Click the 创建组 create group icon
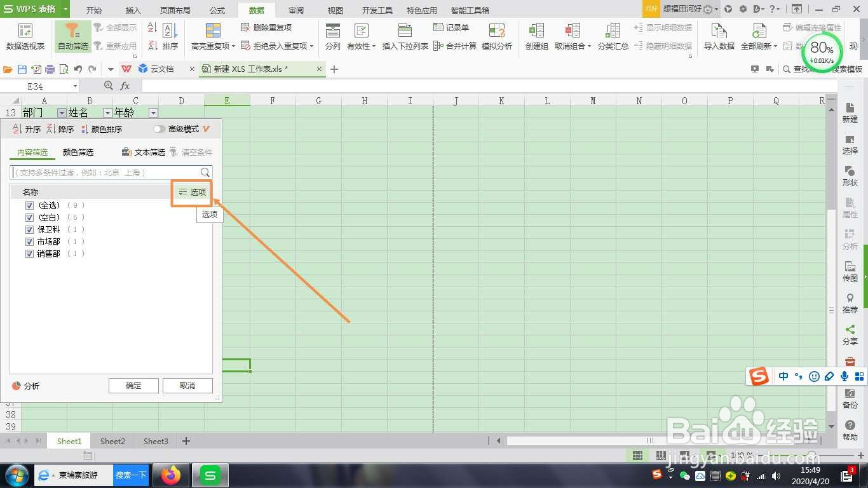The height and width of the screenshot is (488, 868). [x=537, y=31]
